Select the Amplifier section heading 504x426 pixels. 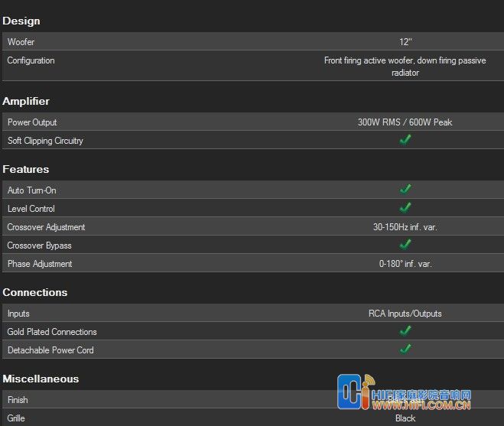point(26,101)
